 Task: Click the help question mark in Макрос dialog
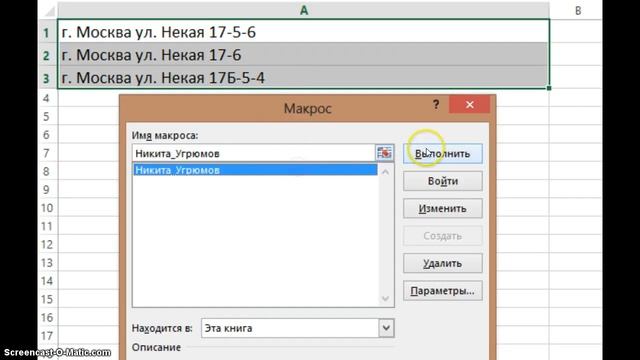[436, 104]
